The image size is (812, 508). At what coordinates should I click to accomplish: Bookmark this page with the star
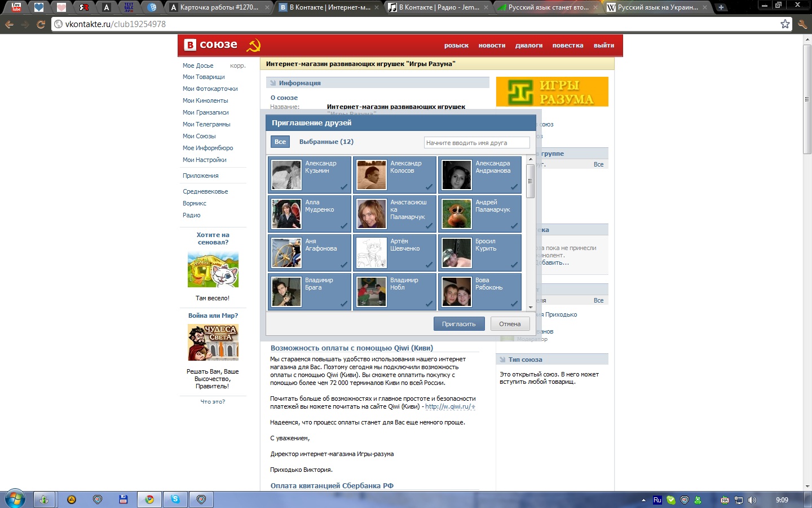[785, 24]
